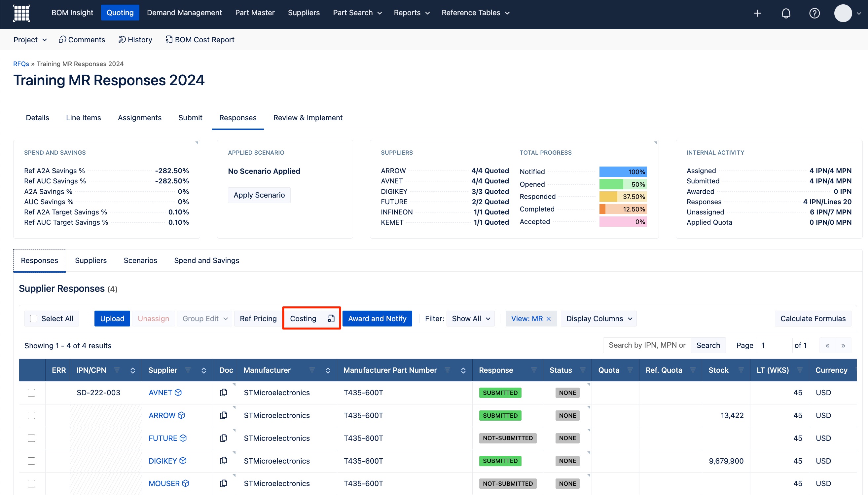
Task: Click the user avatar circle
Action: coord(843,13)
